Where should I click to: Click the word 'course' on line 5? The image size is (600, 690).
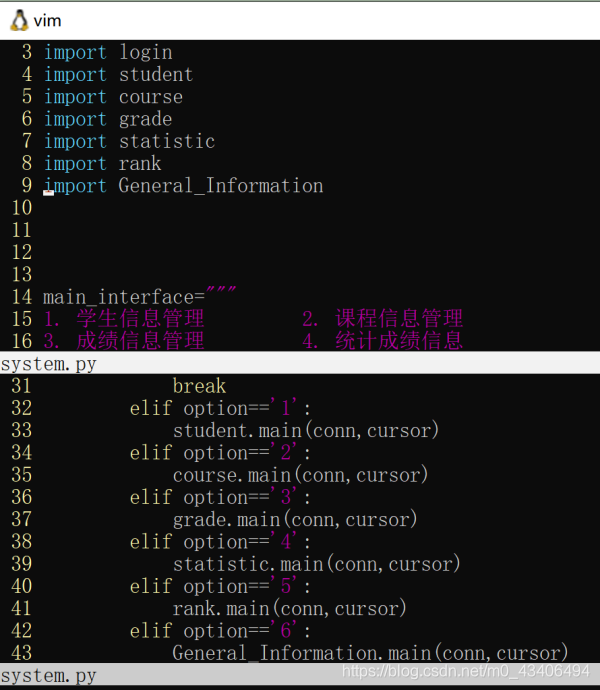coord(151,97)
